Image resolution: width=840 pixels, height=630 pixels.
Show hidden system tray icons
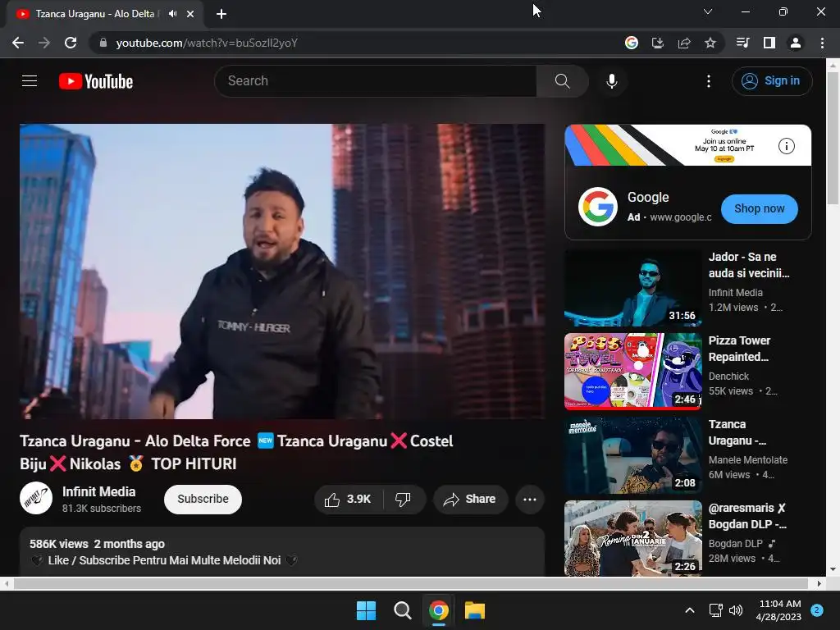click(x=690, y=610)
